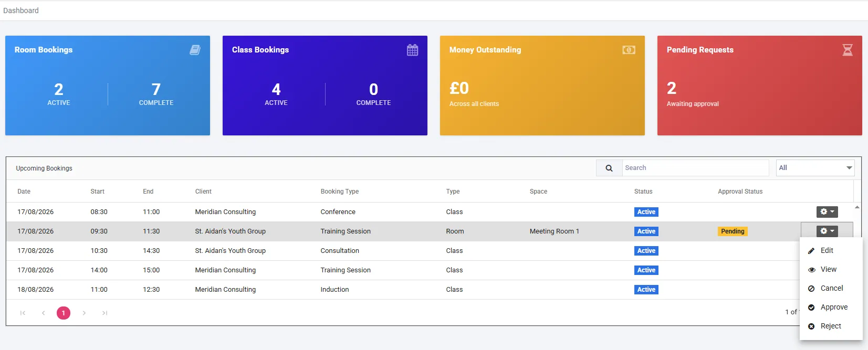Choose Cancel from the action menu
Image resolution: width=868 pixels, height=350 pixels.
[831, 289]
